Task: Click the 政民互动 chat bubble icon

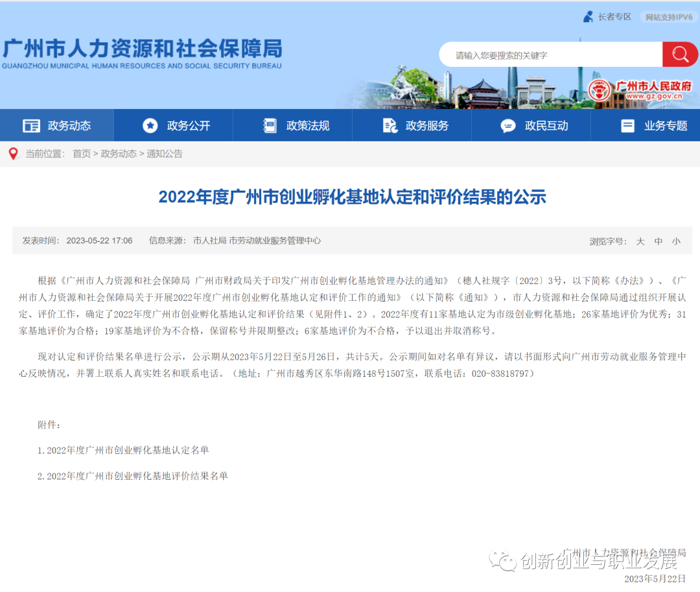Action: click(508, 126)
